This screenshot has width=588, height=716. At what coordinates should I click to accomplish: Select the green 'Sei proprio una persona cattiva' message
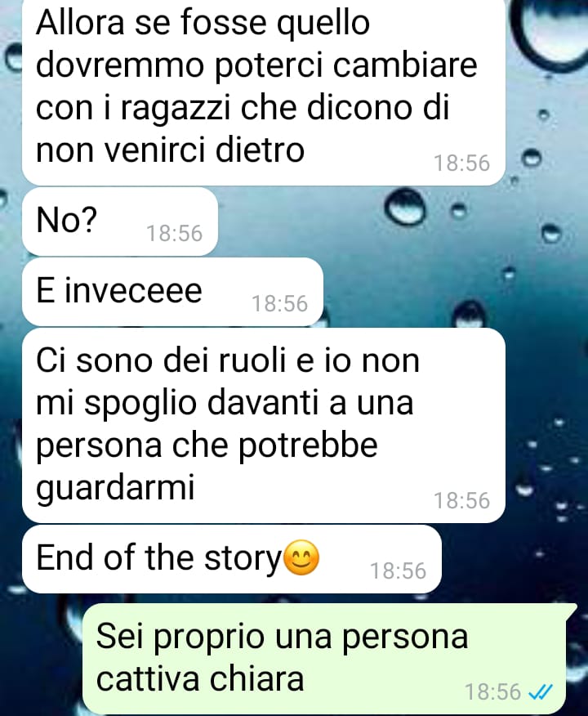click(x=329, y=658)
